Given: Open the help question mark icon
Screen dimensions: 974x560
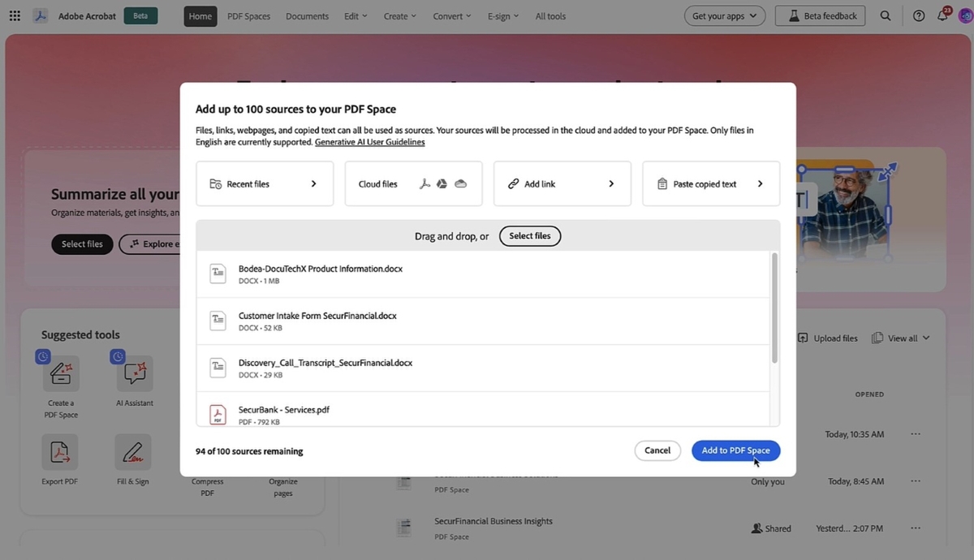Looking at the screenshot, I should point(919,16).
